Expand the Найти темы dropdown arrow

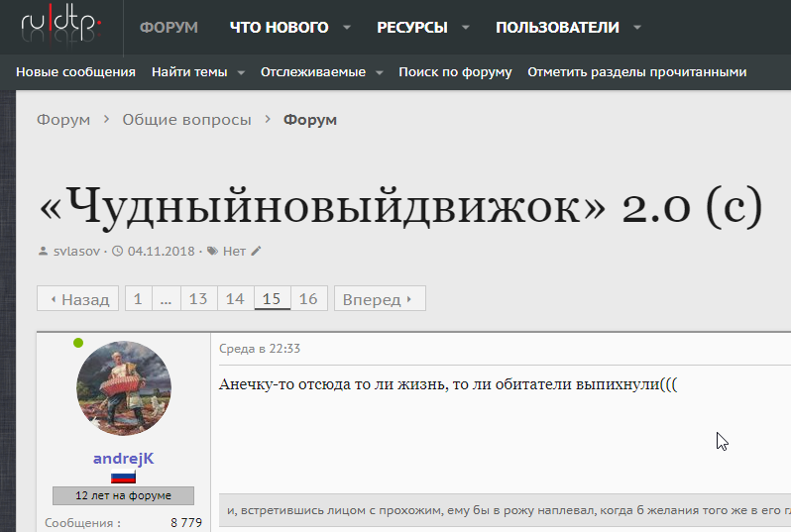pyautogui.click(x=241, y=72)
